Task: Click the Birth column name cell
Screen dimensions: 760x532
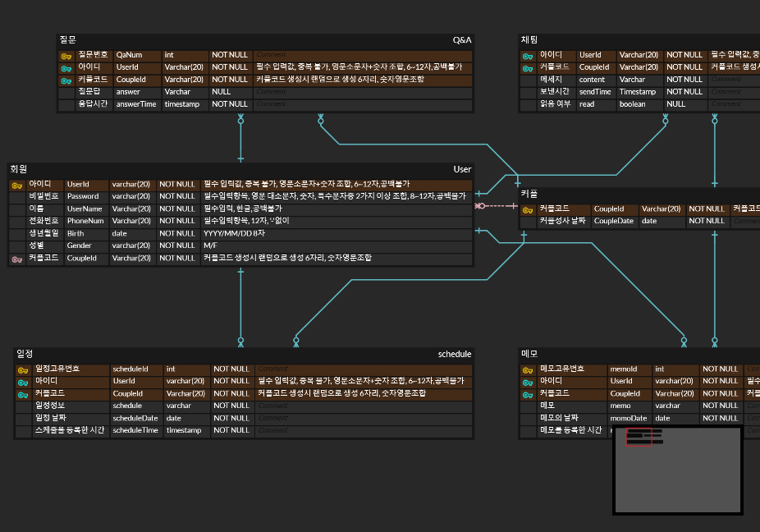Action: pyautogui.click(x=86, y=234)
